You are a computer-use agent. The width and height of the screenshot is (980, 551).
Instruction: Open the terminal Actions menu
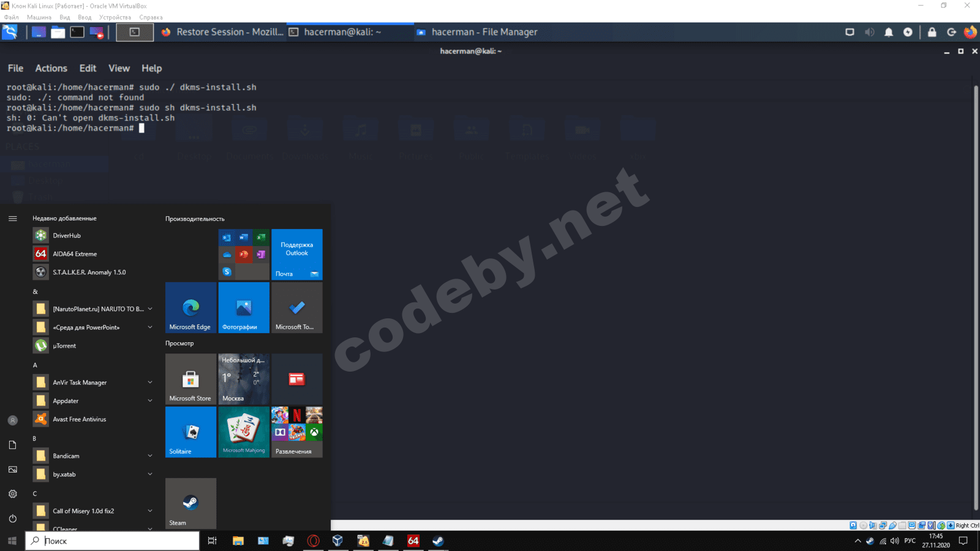click(x=51, y=68)
